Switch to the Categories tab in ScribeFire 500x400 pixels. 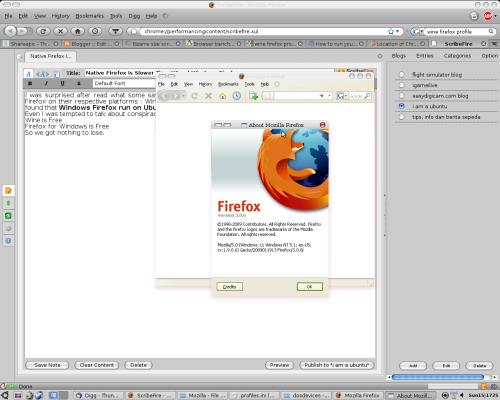click(x=457, y=56)
